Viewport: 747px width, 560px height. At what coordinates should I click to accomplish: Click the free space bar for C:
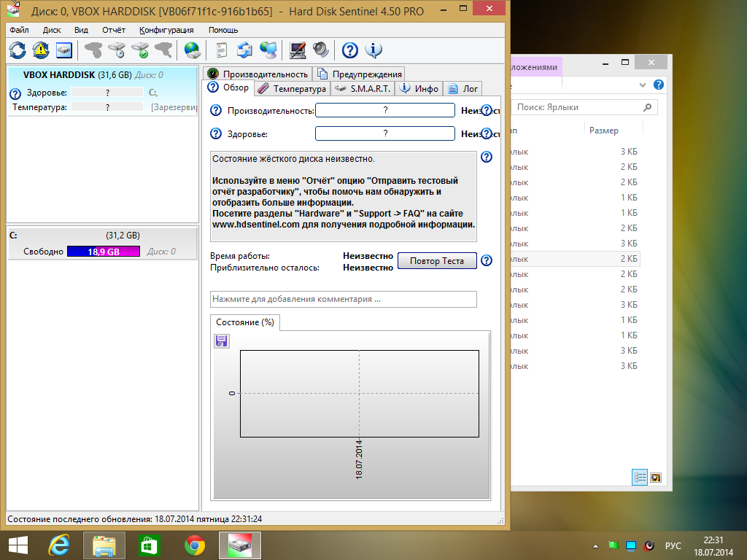104,252
